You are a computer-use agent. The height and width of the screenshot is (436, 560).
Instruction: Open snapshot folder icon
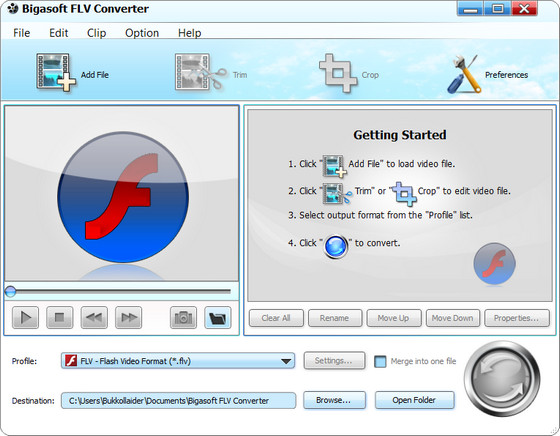coord(218,317)
